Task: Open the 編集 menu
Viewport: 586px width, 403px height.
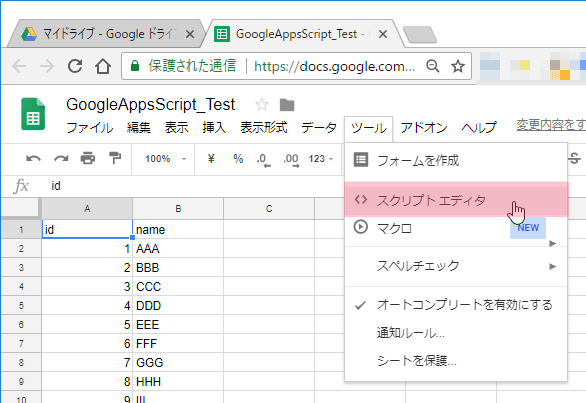Action: [139, 128]
